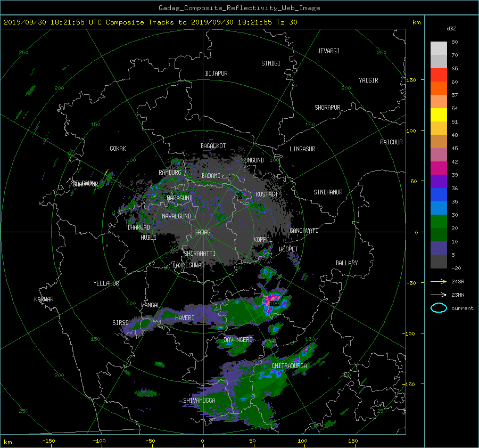Click the UTC timestamp header text

pyautogui.click(x=150, y=22)
